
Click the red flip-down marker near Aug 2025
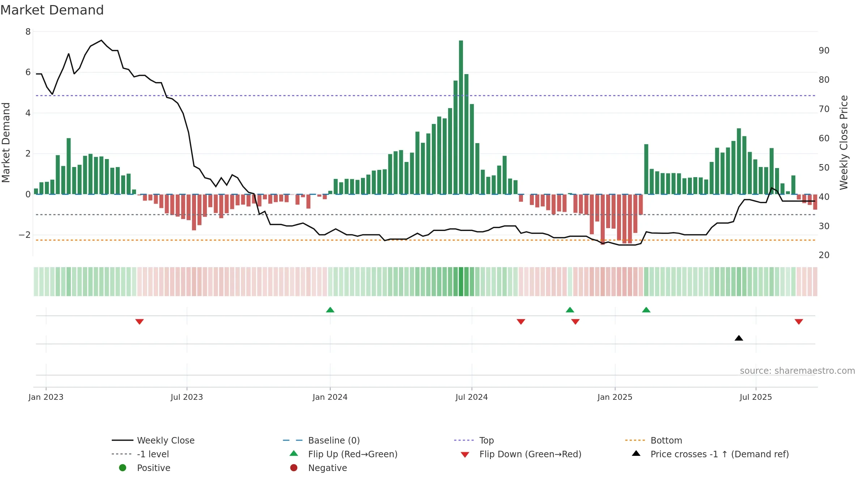coord(799,322)
